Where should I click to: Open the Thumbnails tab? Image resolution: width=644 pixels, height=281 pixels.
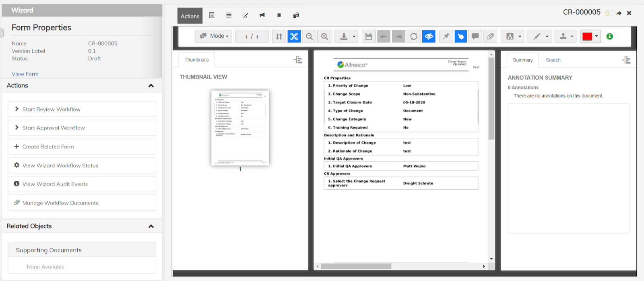196,60
